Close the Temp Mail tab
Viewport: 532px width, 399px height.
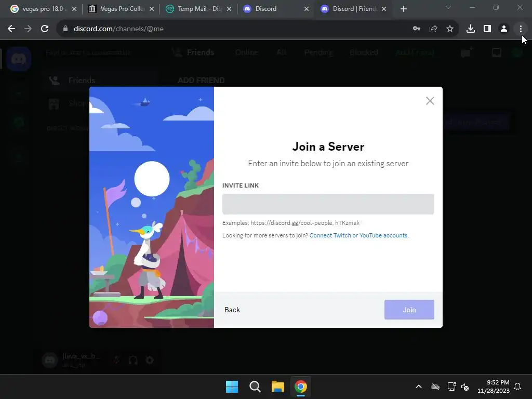click(229, 9)
